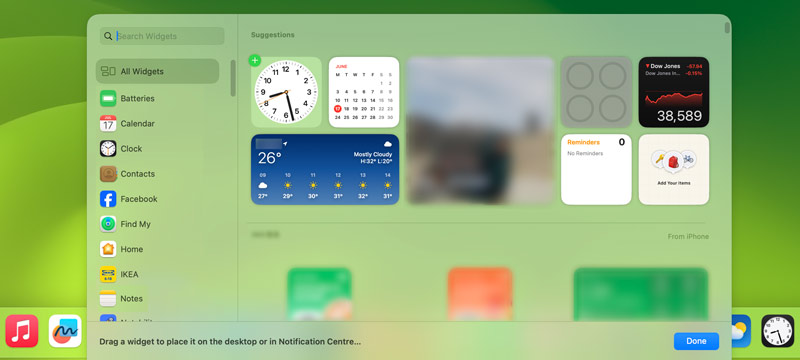Click the wide green iPhone widget preview

641,294
